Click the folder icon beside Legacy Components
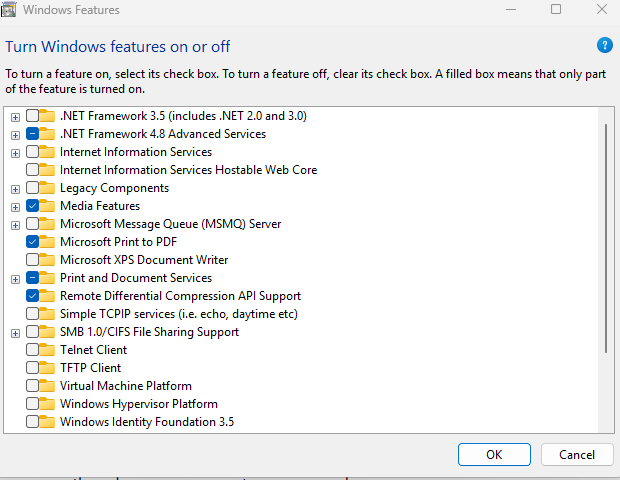The width and height of the screenshot is (620, 480). coord(48,188)
